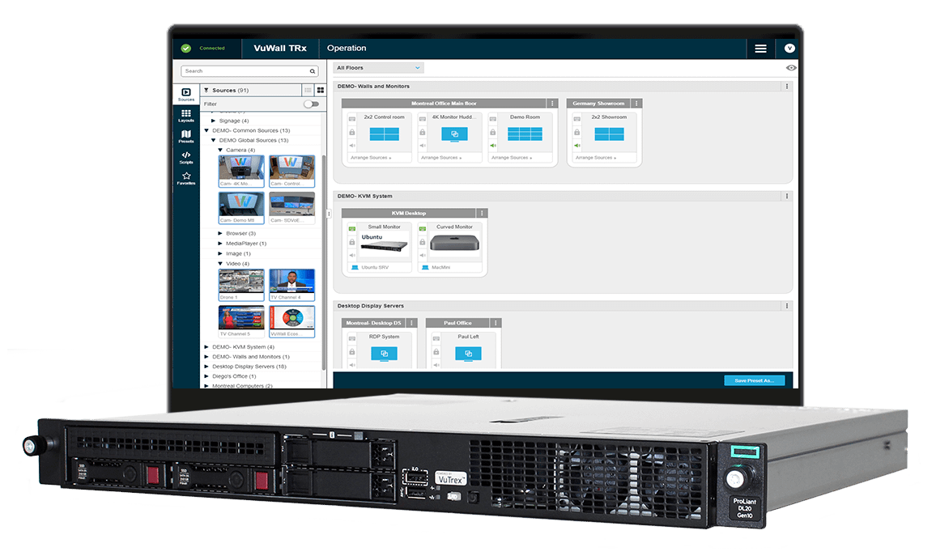The height and width of the screenshot is (560, 936).
Task: Open the All Floors dropdown
Action: pyautogui.click(x=379, y=68)
